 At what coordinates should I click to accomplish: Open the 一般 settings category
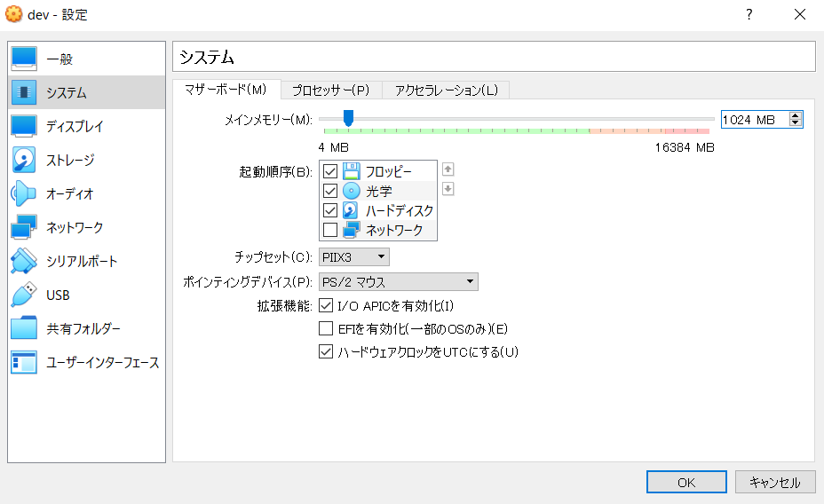pos(87,59)
